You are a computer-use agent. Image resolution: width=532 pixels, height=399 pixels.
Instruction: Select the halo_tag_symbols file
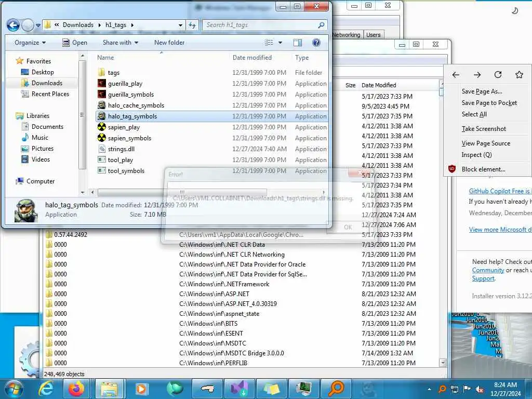(212, 116)
